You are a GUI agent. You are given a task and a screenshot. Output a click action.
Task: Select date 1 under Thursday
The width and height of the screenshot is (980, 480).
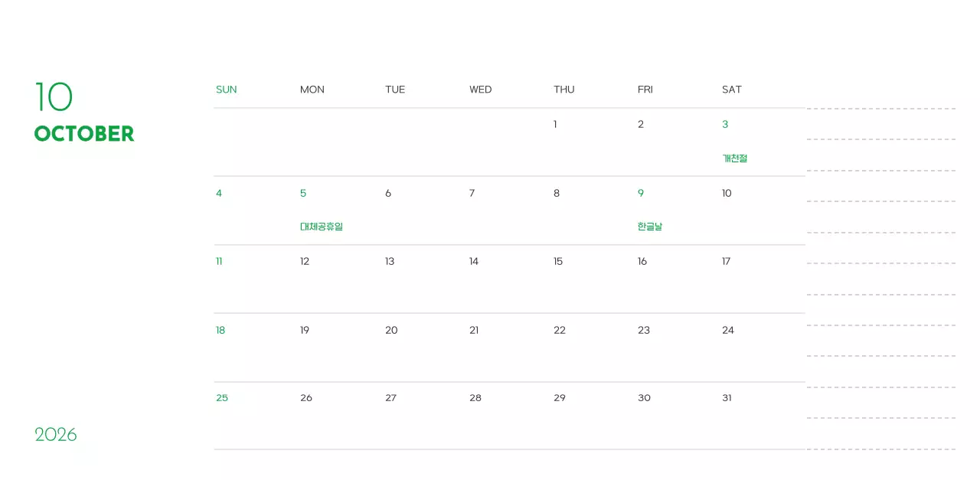(x=555, y=125)
